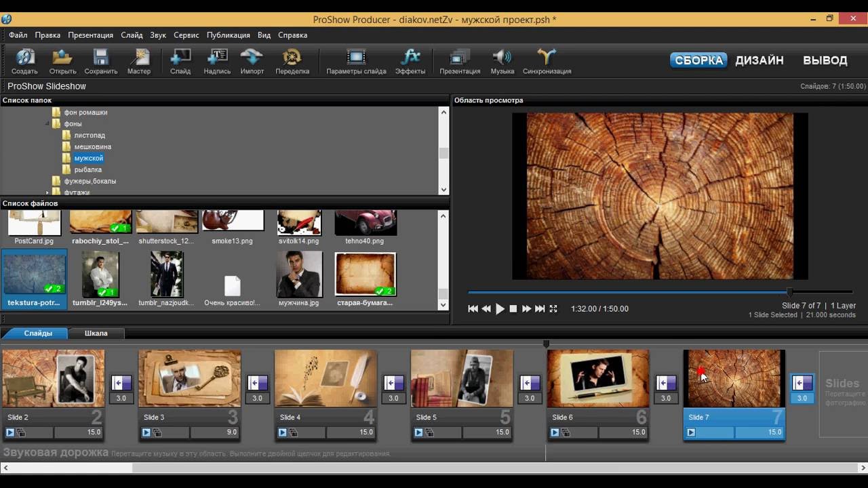Select the старая-бумага file thumbnail
This screenshot has height=488, width=868.
pyautogui.click(x=366, y=275)
